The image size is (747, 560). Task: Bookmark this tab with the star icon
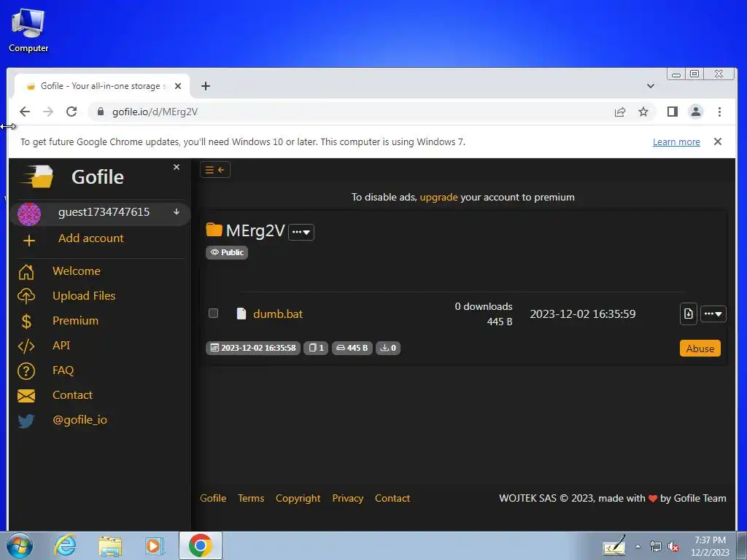click(643, 112)
